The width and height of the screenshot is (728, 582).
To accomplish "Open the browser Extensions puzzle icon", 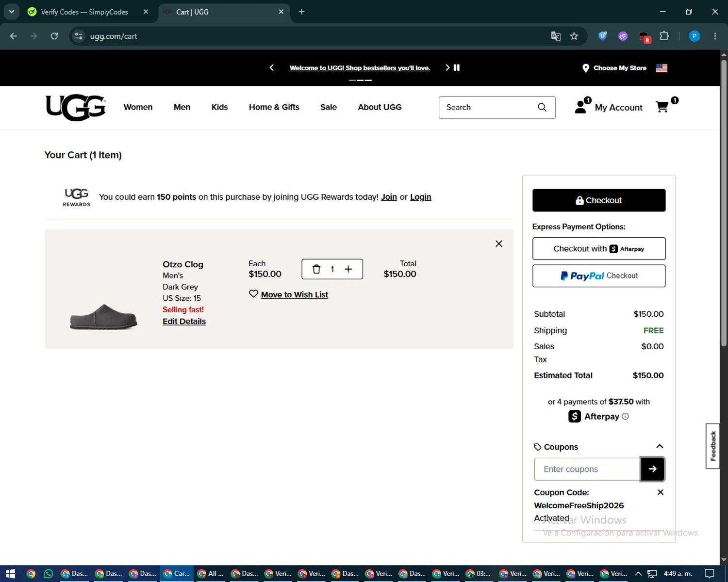I will click(x=664, y=36).
